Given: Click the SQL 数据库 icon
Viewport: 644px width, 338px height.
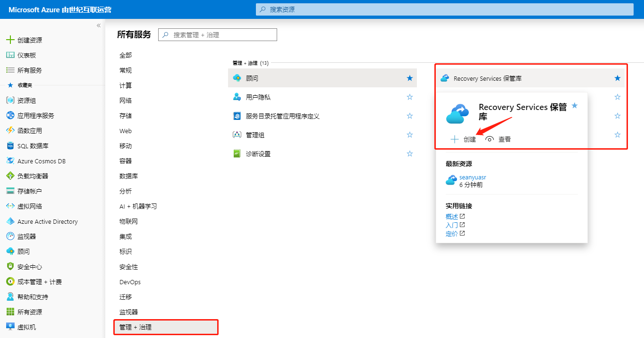Looking at the screenshot, I should (10, 145).
